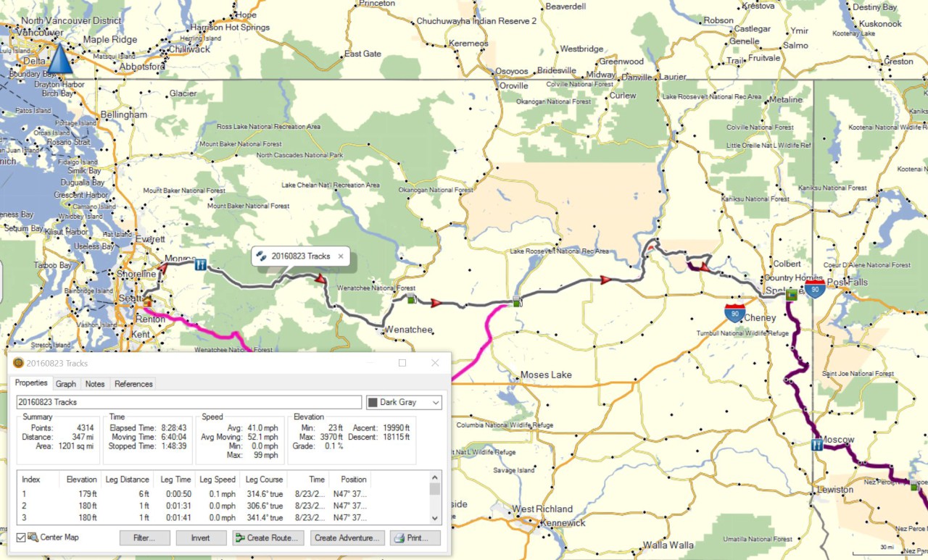Click the Create Adventure... button
Screen dimensions: 928x560
point(347,538)
